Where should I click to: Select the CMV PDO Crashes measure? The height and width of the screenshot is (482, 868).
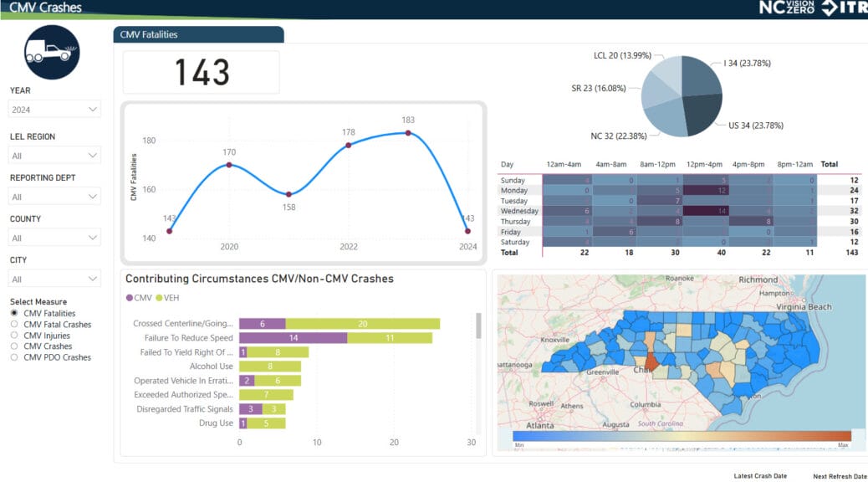pos(14,357)
